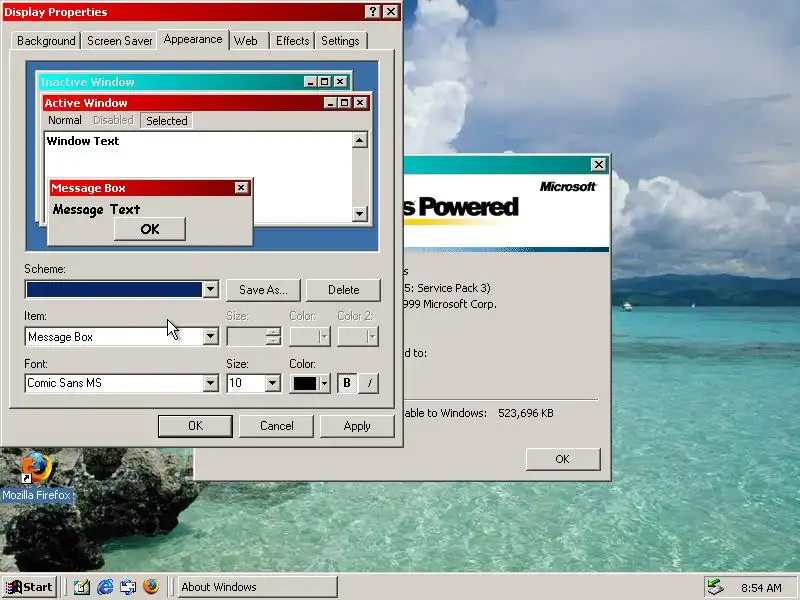Open the Mozilla Firefox desktop shortcut

tap(36, 474)
